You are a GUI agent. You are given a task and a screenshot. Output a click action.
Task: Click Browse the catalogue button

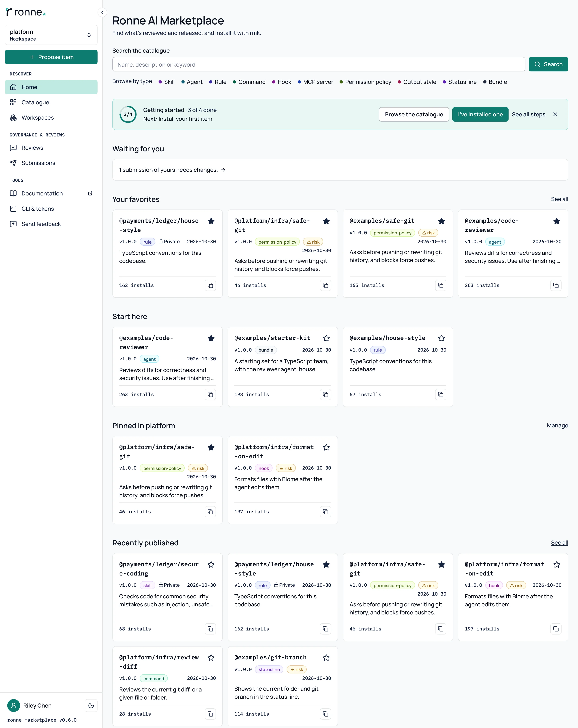[x=414, y=114]
